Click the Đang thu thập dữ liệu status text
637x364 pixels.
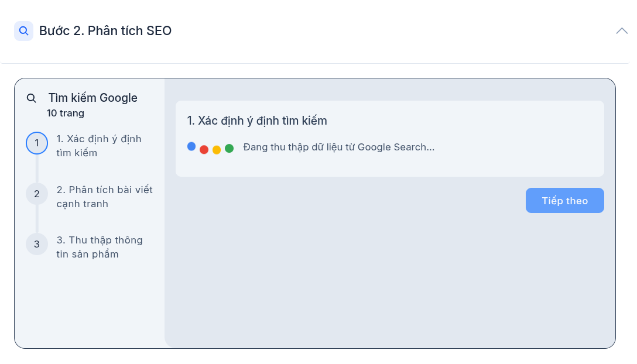click(338, 147)
